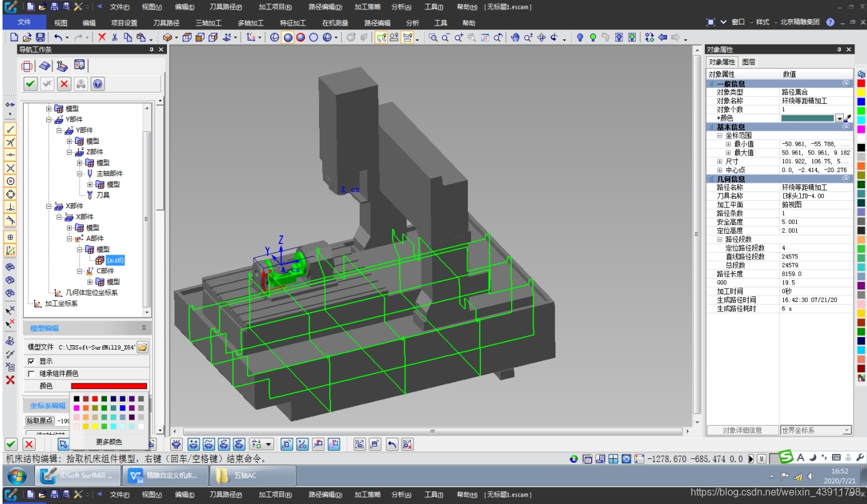This screenshot has width=867, height=504.
Task: Expand the 尺寸 property row
Action: tap(719, 161)
